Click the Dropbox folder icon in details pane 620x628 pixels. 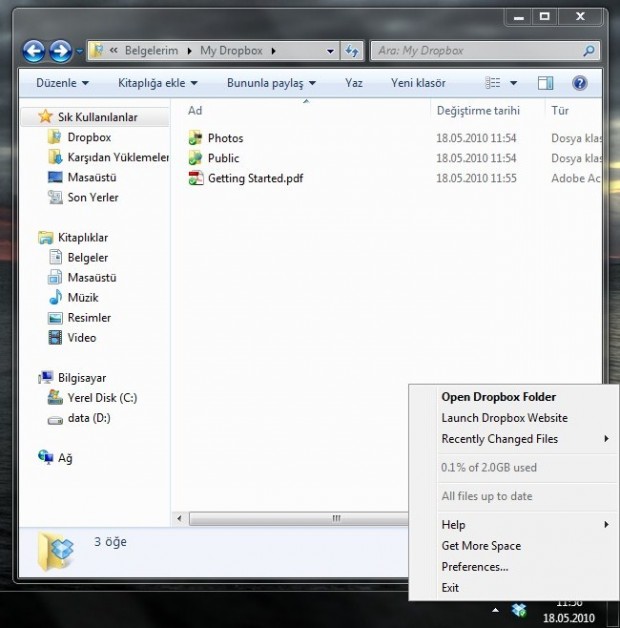[56, 551]
